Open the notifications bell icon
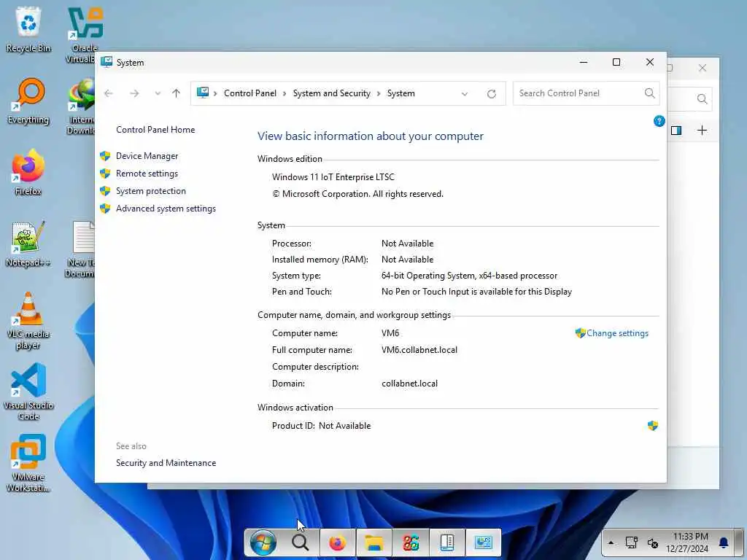The height and width of the screenshot is (560, 747). [x=724, y=542]
